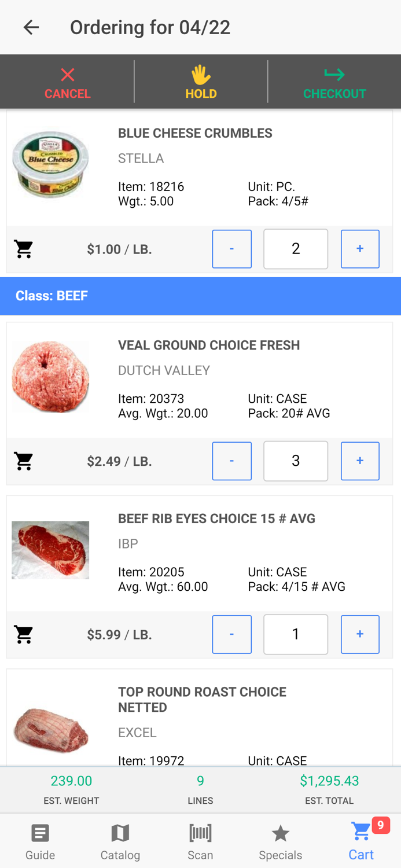Tap the estimated total of $1,295.43
Image resolution: width=401 pixels, height=868 pixels.
point(329,781)
